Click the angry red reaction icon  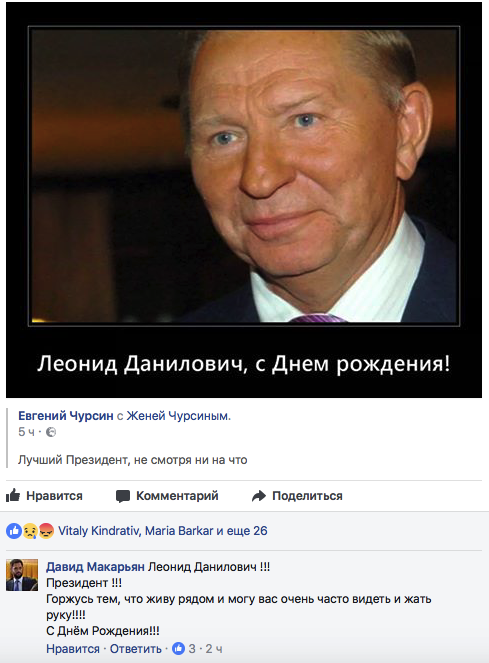(46, 531)
